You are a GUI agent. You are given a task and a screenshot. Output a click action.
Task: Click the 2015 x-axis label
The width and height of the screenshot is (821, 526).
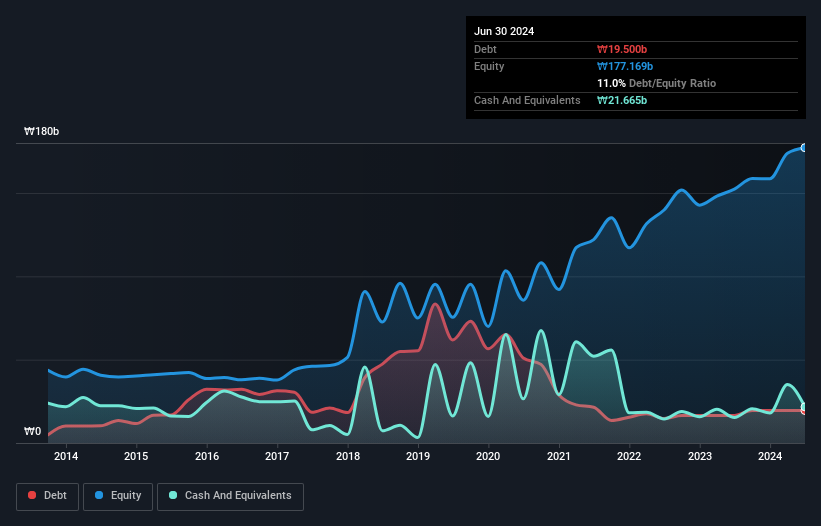136,456
